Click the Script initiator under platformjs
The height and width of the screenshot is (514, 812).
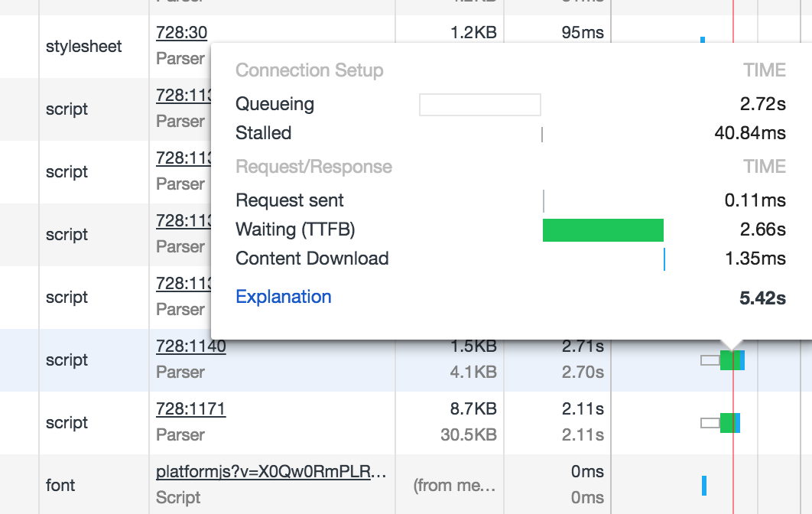[x=178, y=498]
